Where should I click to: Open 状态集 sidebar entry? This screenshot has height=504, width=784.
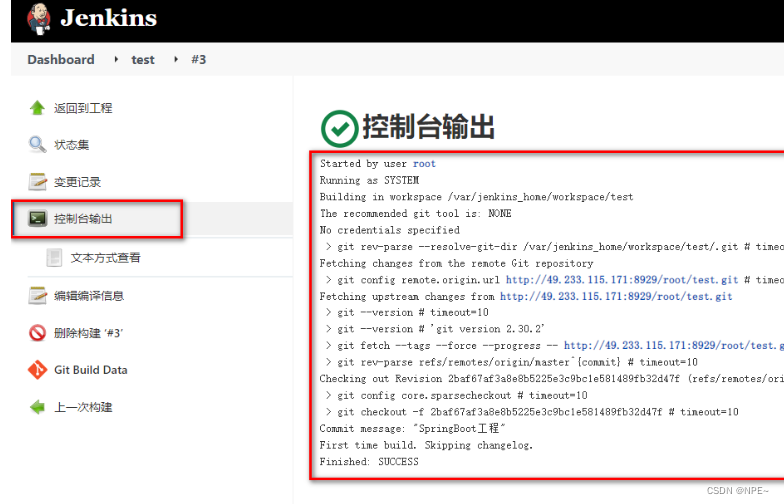pyautogui.click(x=72, y=145)
